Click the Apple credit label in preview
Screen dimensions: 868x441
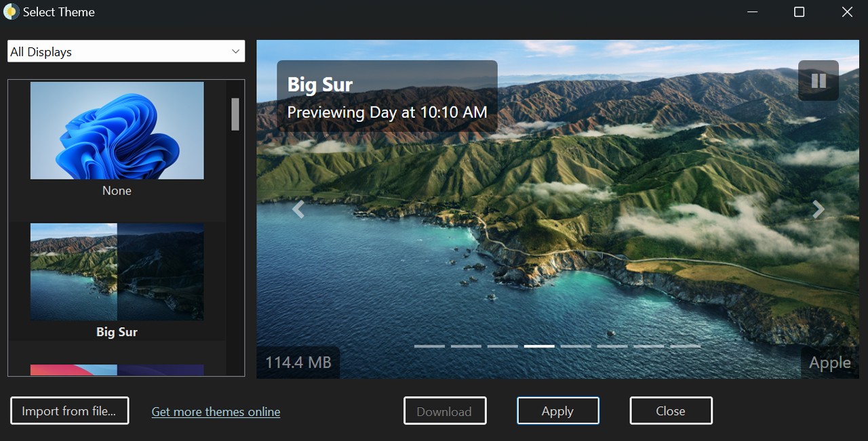(829, 363)
